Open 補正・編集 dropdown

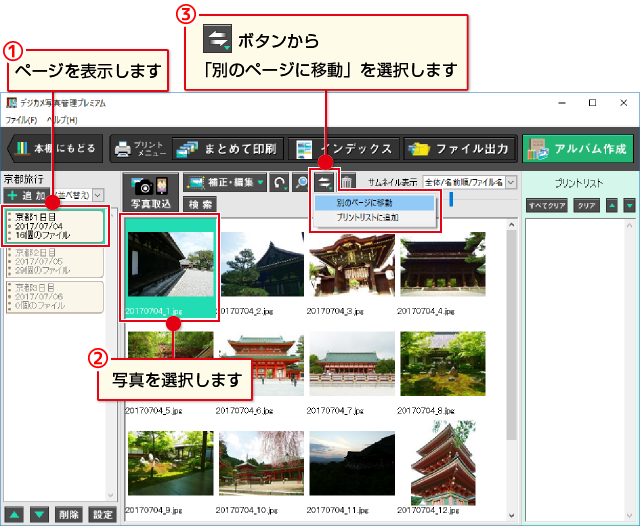pyautogui.click(x=225, y=182)
